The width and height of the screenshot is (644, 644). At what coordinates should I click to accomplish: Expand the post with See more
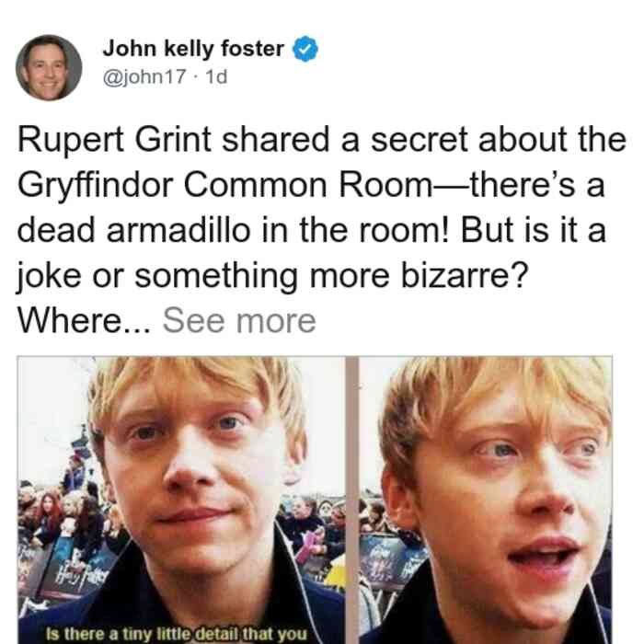239,320
